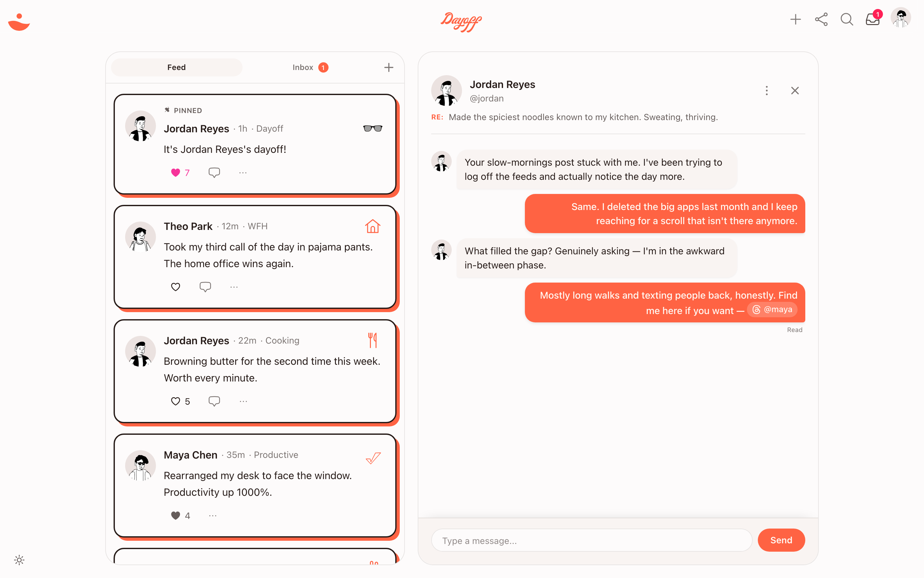This screenshot has height=578, width=924.
Task: Click Maya Chen's avatar in feed
Action: click(x=140, y=466)
